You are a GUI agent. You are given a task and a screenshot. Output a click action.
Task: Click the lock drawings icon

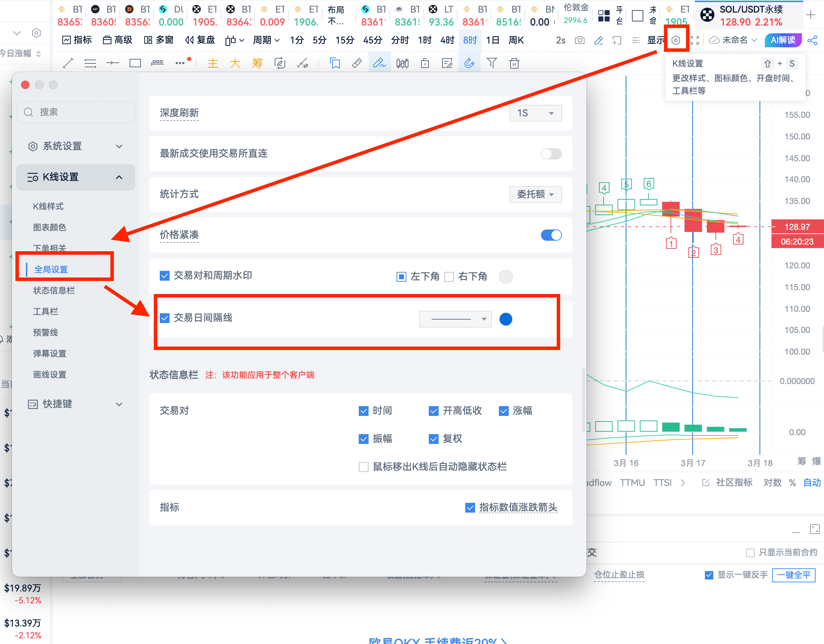pyautogui.click(x=425, y=63)
